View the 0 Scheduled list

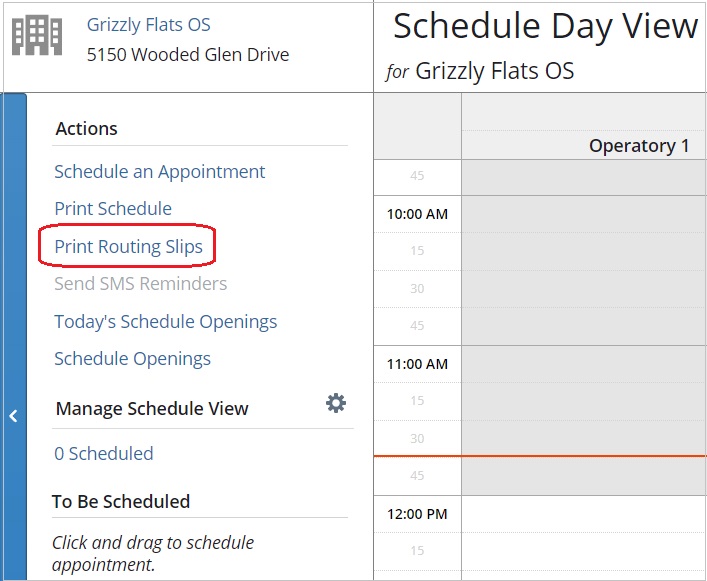(x=104, y=453)
